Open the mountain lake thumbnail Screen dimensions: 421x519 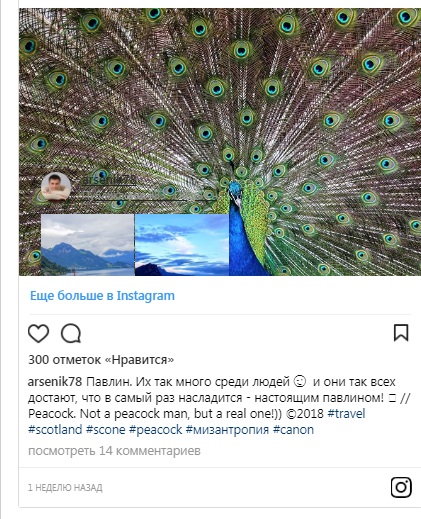(87, 245)
